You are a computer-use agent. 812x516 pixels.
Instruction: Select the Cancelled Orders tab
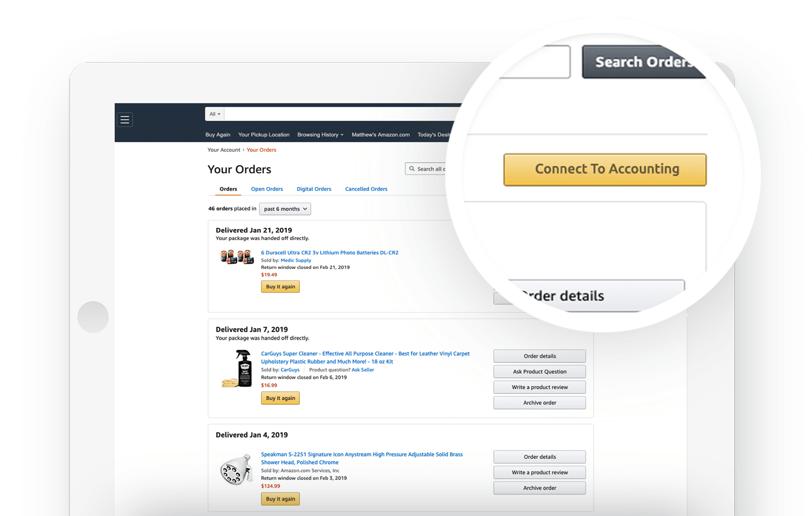click(x=366, y=189)
